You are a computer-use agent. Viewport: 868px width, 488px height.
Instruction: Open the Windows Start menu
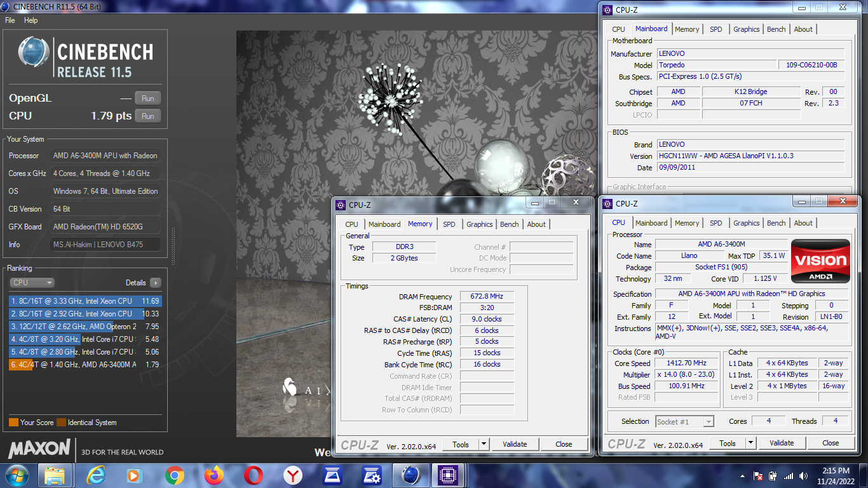tap(17, 475)
